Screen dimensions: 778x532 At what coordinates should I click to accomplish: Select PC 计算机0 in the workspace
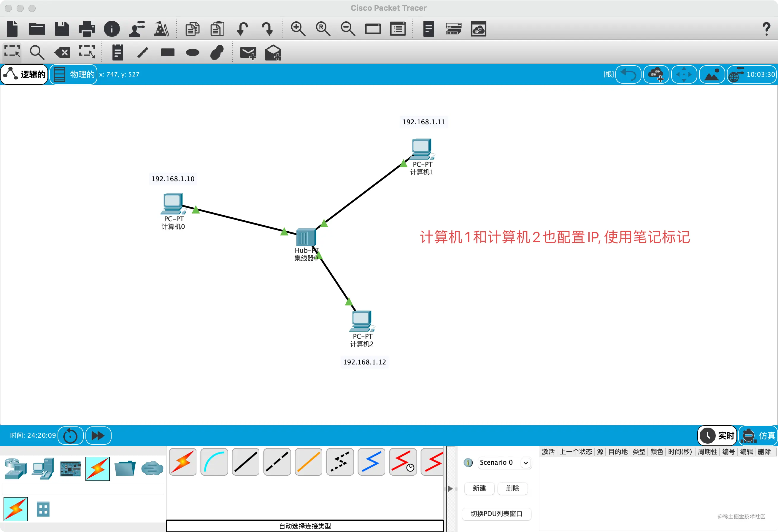173,203
